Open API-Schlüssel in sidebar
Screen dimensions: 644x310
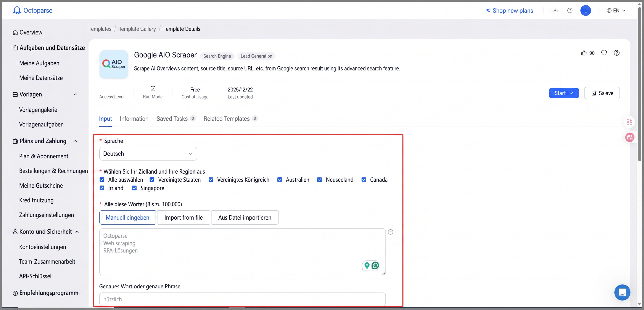[x=35, y=276]
